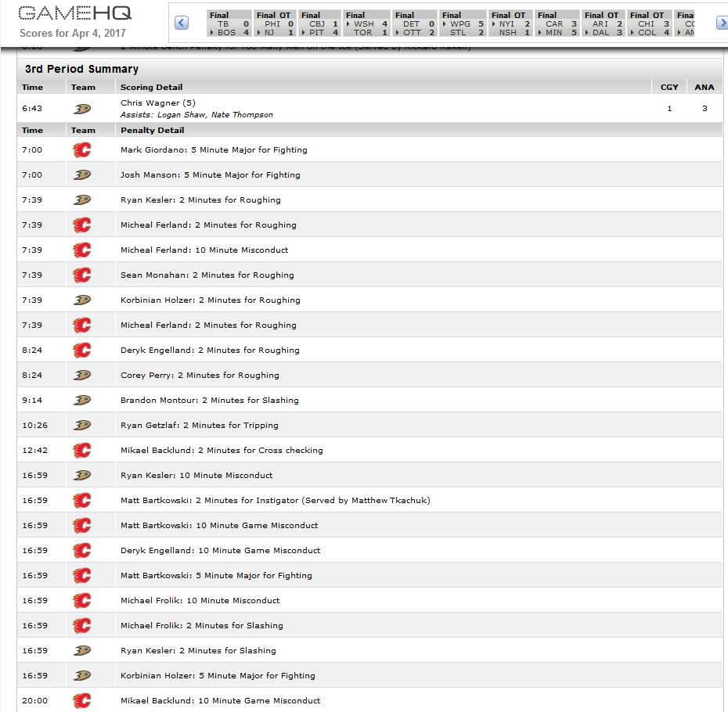Click Ducks logo beside Ryan Getzlaf tripping
The width and height of the screenshot is (728, 712).
tap(82, 425)
